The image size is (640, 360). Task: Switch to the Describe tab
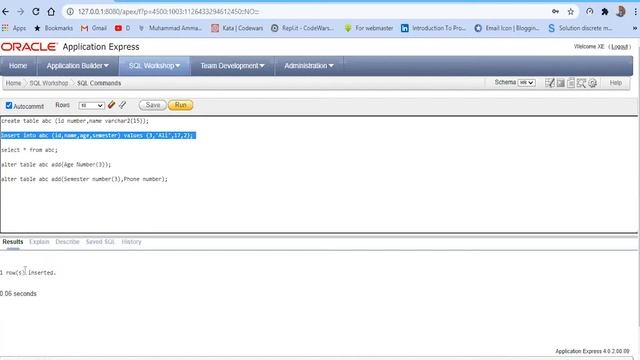click(67, 242)
